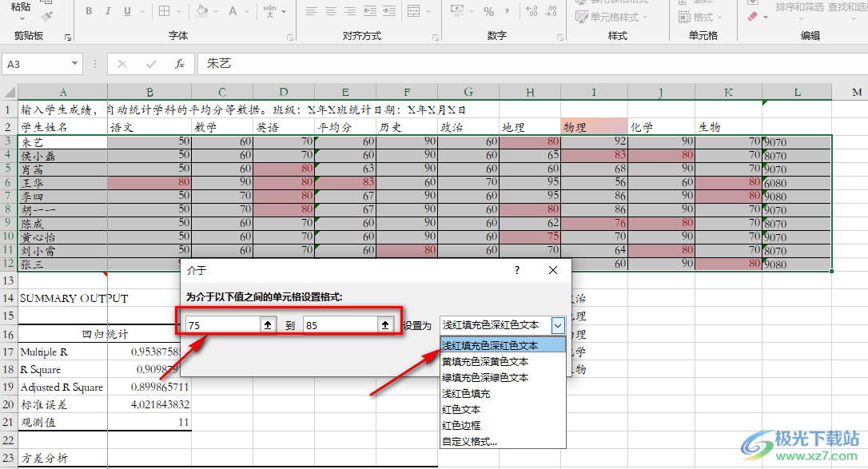This screenshot has height=469, width=868.
Task: Click the Decrease Decimal icon
Action: (551, 11)
